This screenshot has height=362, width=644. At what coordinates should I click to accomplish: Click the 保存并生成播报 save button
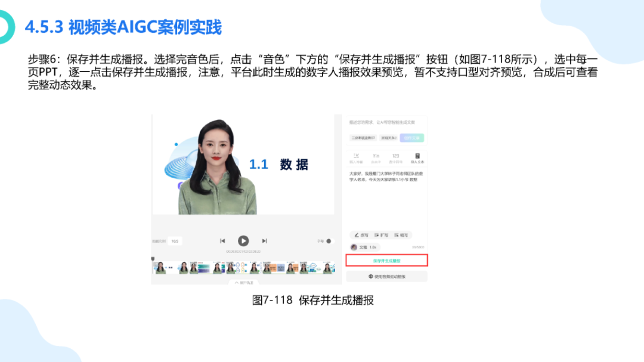pyautogui.click(x=386, y=261)
